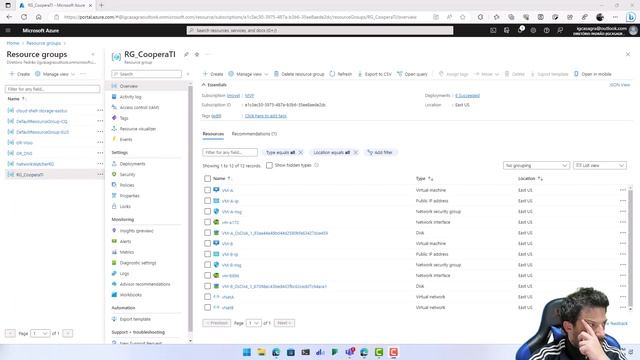This screenshot has height=360, width=640.
Task: Open Activity log in the resource menu
Action: coord(130,97)
